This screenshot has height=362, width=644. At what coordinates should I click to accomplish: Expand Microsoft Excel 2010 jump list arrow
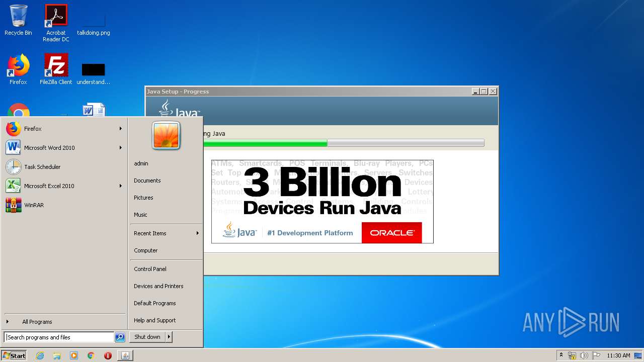[x=121, y=186]
